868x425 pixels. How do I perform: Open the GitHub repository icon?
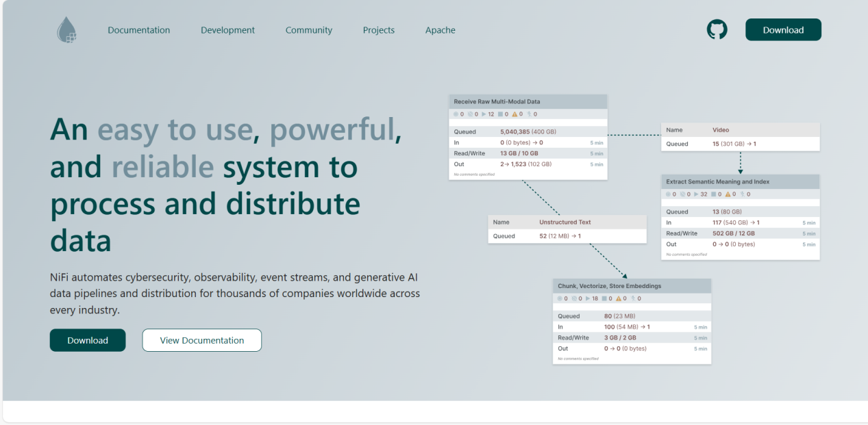(717, 29)
